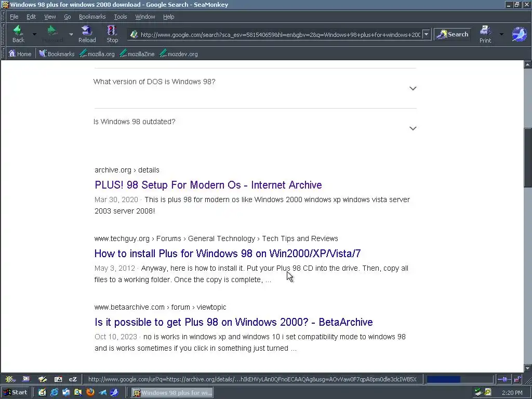Click the yellow document tray icon
The height and width of the screenshot is (399, 532).
(x=488, y=393)
